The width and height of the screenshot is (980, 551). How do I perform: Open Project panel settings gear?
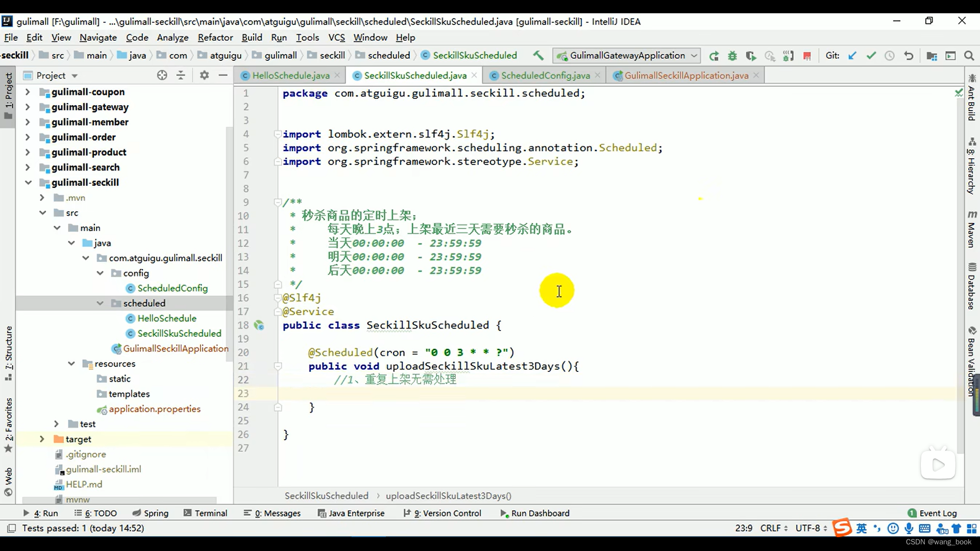(x=204, y=75)
